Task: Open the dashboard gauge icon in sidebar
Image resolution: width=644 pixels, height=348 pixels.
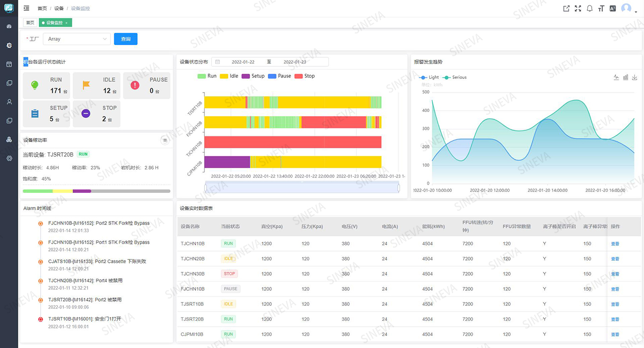Action: click(9, 26)
